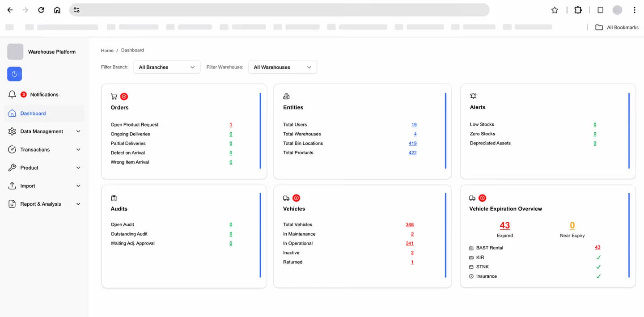Click the Insurance shield icon
The height and width of the screenshot is (317, 644).
pyautogui.click(x=471, y=276)
